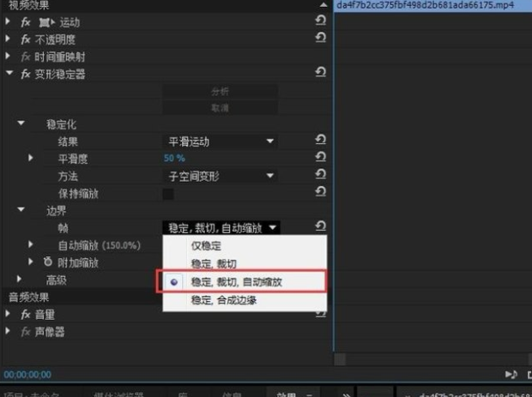The image size is (532, 397).
Task: Reset the 变形稳定器 effect
Action: (x=320, y=72)
